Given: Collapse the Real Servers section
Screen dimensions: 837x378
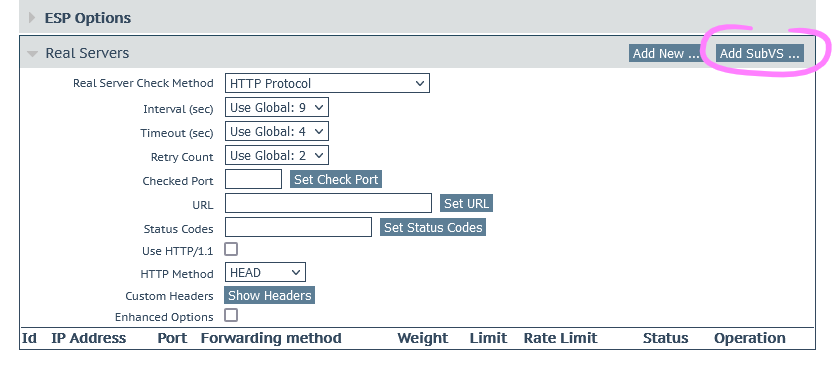Looking at the screenshot, I should pyautogui.click(x=33, y=53).
